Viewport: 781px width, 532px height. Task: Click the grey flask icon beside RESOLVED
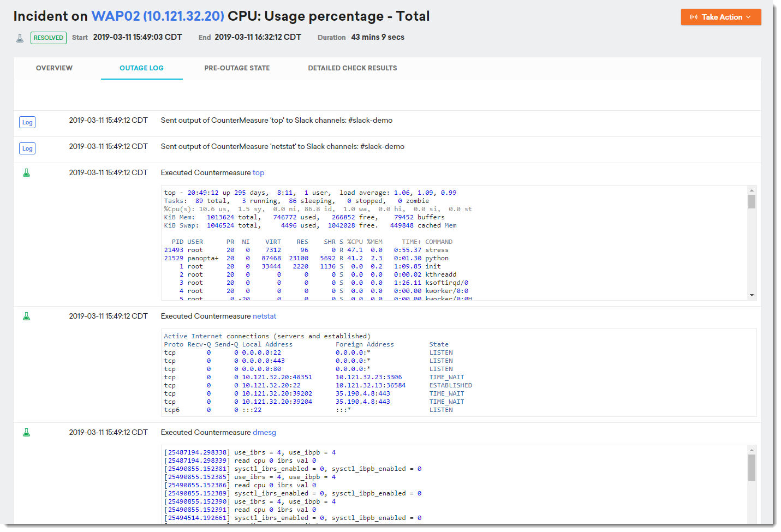[20, 38]
